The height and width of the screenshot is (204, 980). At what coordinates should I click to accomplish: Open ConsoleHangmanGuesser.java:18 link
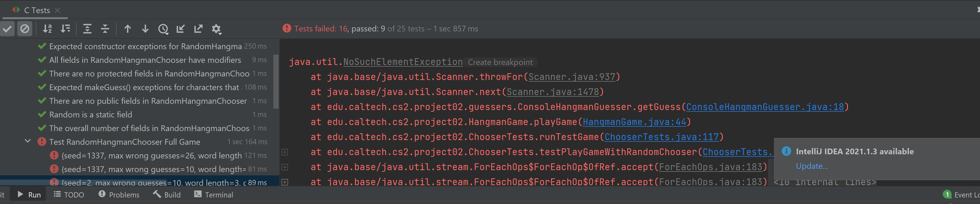pos(765,107)
